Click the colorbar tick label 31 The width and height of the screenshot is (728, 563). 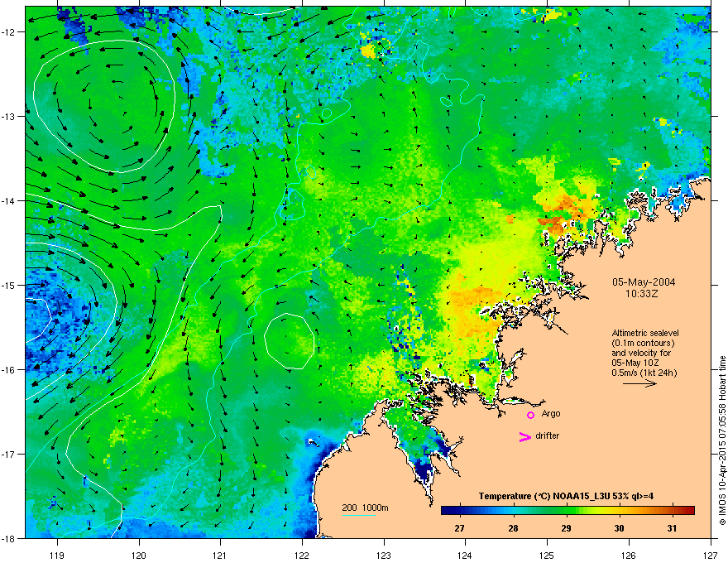(672, 528)
